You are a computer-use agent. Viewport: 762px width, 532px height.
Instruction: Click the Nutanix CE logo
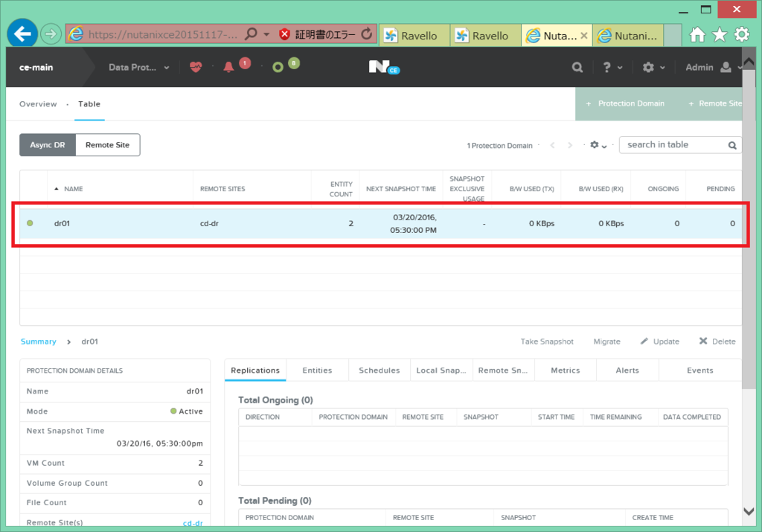click(x=384, y=67)
